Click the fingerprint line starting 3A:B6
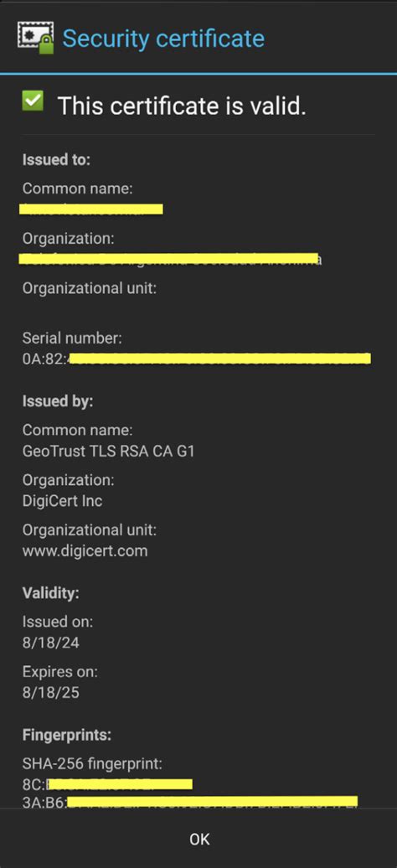Image resolution: width=397 pixels, height=868 pixels. (x=190, y=802)
